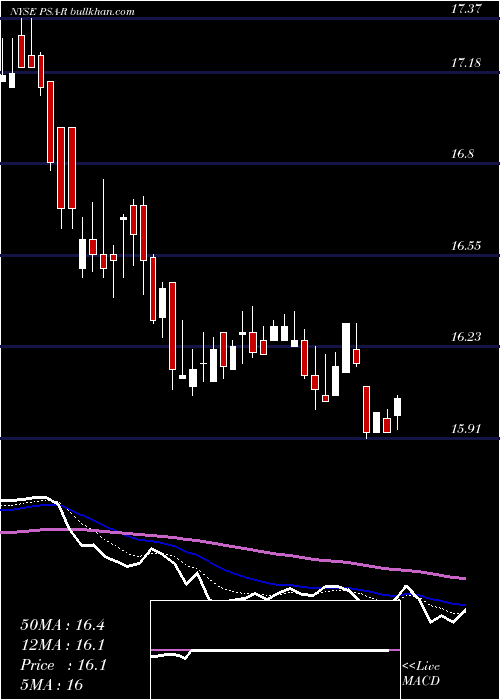This screenshot has width=500, height=700.
Task: Click the 16.8 price level label
Action: [462, 154]
